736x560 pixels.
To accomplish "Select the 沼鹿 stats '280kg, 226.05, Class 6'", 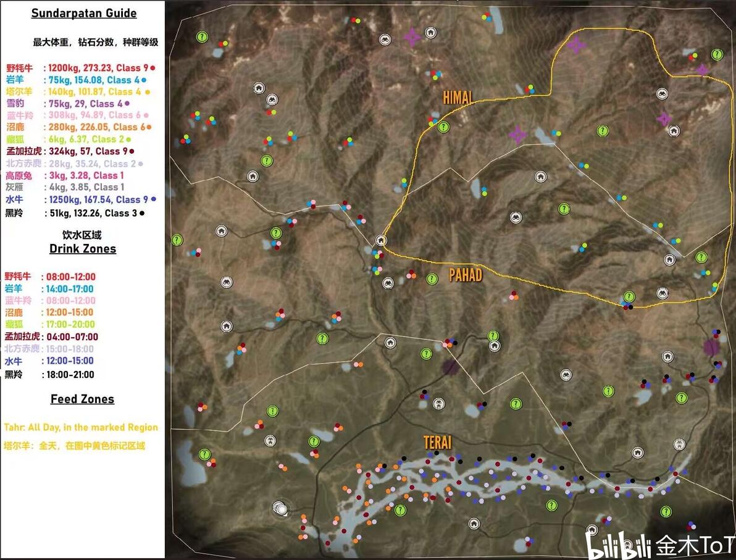I will coord(97,127).
